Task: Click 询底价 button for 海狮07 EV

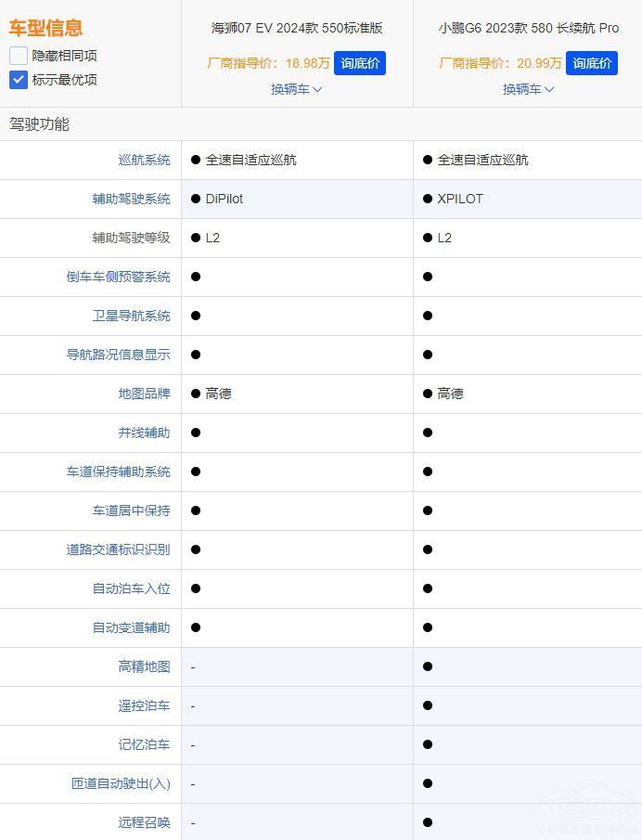Action: (359, 63)
